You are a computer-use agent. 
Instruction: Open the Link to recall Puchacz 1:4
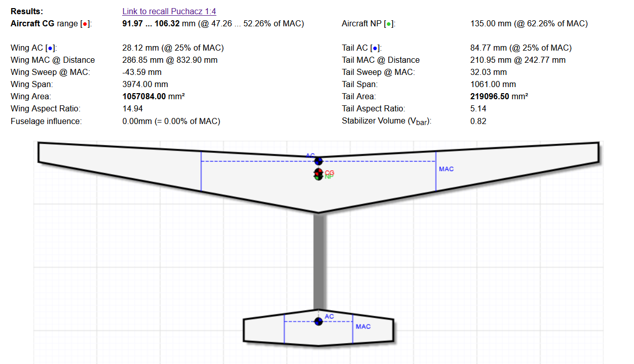coord(169,11)
